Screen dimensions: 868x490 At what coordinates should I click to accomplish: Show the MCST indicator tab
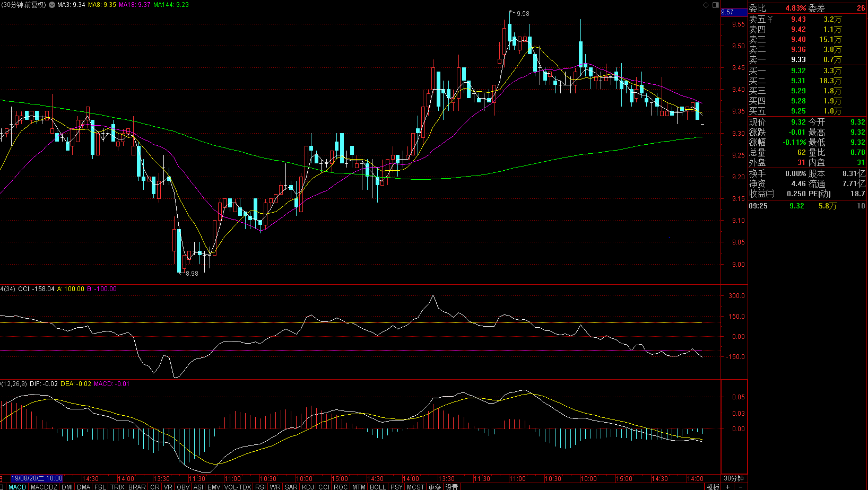click(x=415, y=487)
